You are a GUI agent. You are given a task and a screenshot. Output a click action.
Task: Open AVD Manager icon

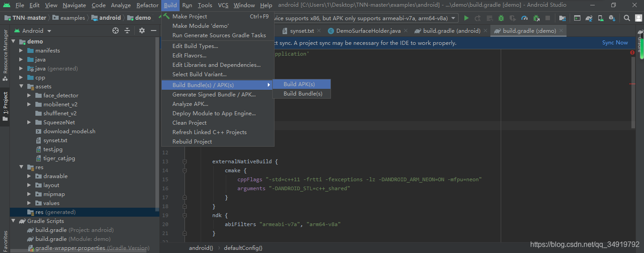click(601, 18)
